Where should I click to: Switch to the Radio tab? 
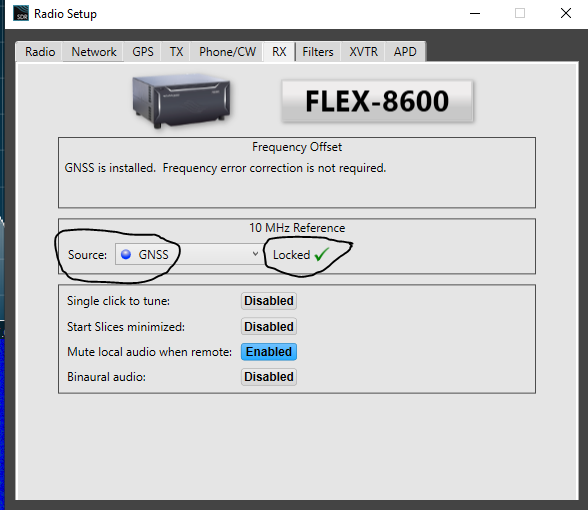(40, 52)
